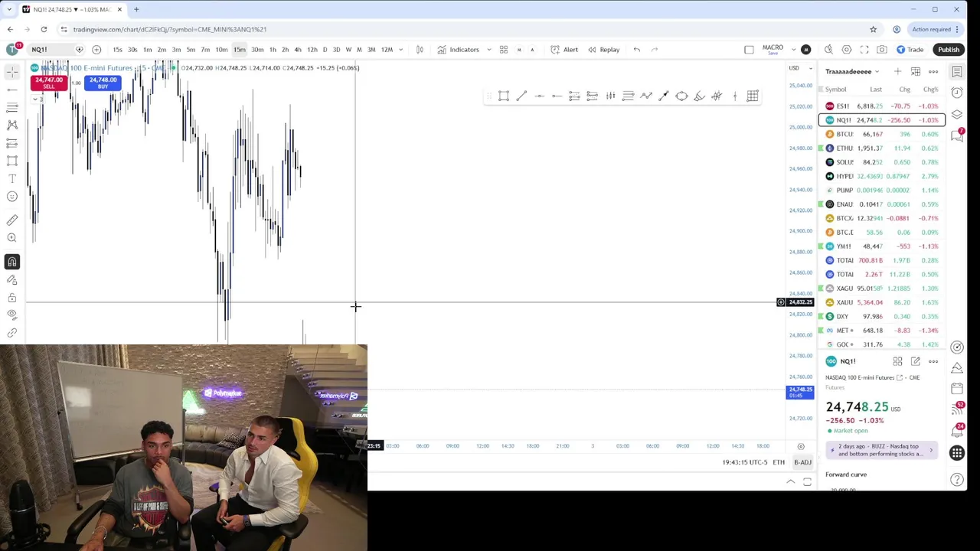Select the rectangle drawing in favorites toolbar

(504, 96)
